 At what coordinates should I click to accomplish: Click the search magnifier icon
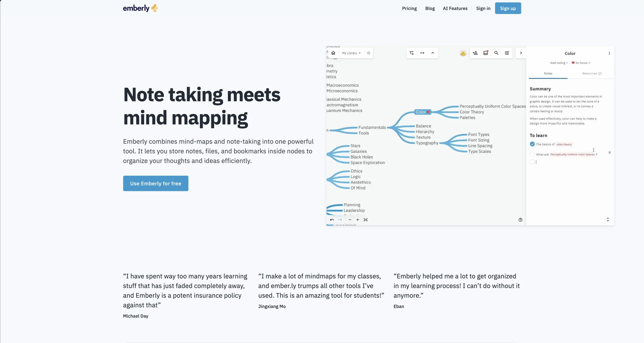tap(496, 53)
